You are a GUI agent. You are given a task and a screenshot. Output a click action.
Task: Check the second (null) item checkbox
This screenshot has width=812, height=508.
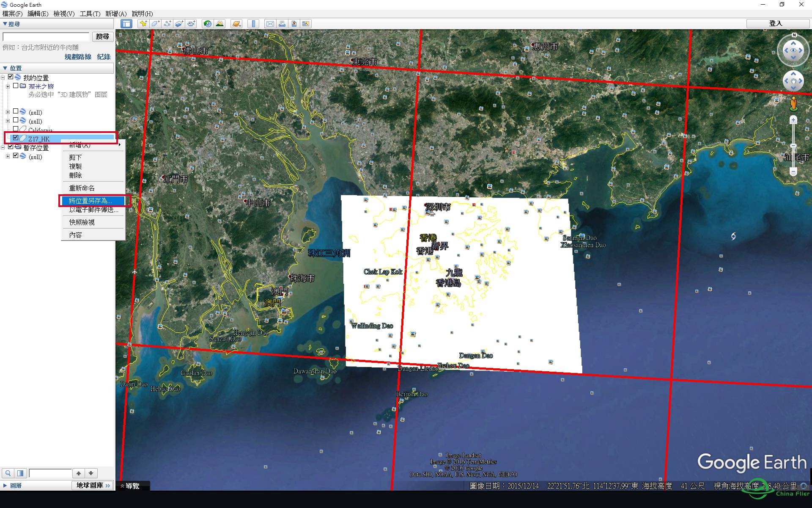tap(16, 120)
